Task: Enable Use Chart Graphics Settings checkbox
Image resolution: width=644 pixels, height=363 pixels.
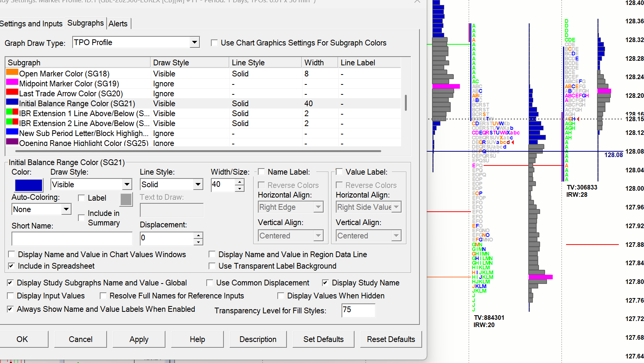Action: (x=215, y=43)
